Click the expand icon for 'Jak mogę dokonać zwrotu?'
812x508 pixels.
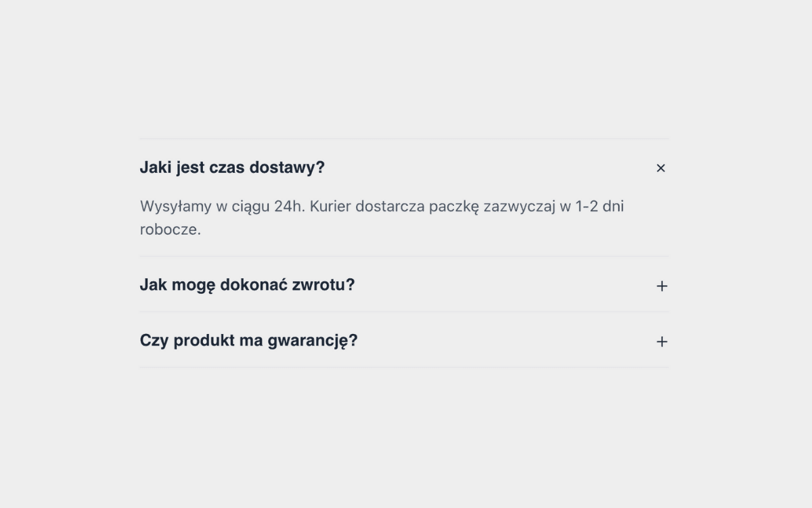tap(661, 285)
